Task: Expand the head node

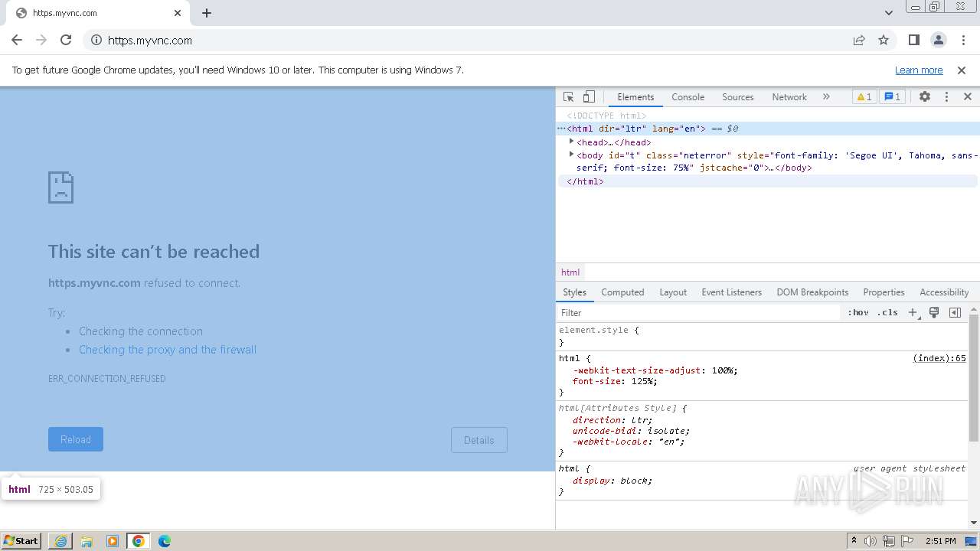Action: click(571, 142)
